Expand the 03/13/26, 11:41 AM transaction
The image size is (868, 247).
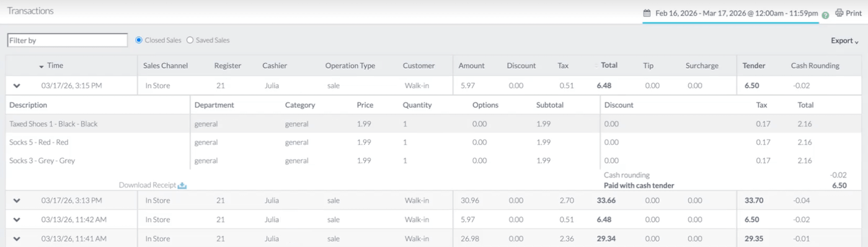click(17, 239)
